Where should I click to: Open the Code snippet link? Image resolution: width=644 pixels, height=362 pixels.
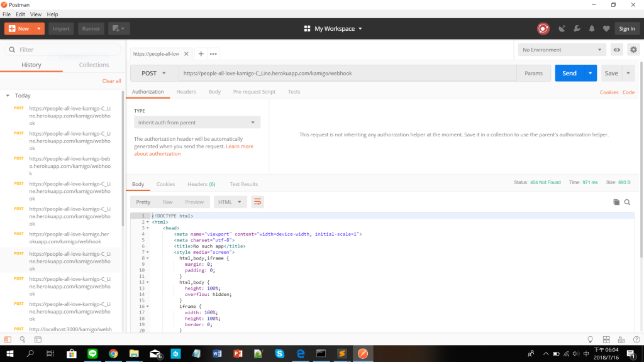coord(628,92)
